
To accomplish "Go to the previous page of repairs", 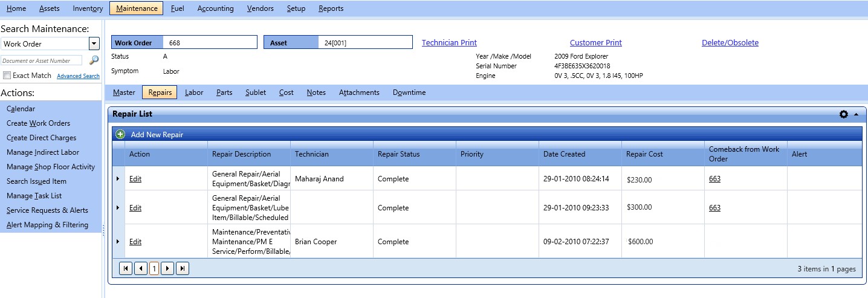I will [x=140, y=268].
